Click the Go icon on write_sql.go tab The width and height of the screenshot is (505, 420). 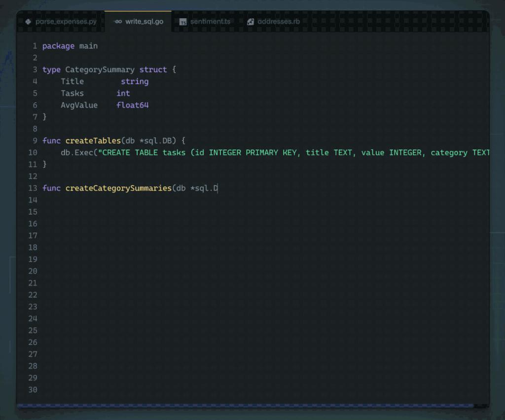pos(118,22)
